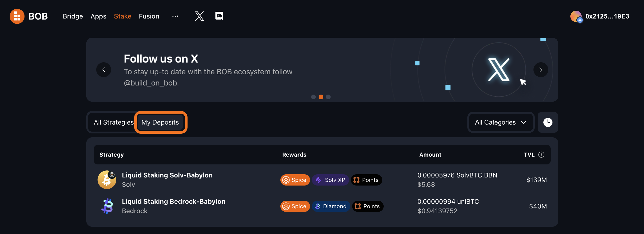Click the Diamond reward badge

coord(331,206)
